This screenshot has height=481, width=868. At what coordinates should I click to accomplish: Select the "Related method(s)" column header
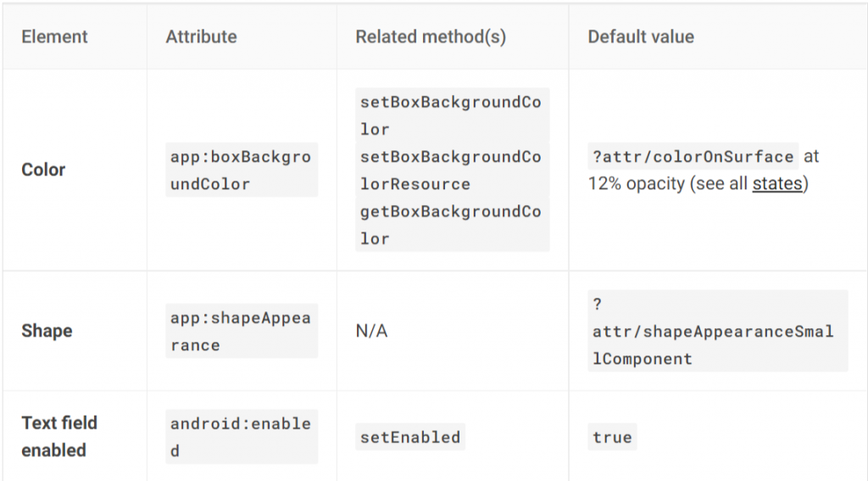point(430,36)
